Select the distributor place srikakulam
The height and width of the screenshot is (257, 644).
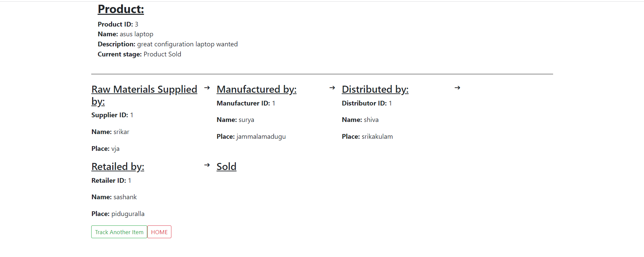pyautogui.click(x=377, y=136)
